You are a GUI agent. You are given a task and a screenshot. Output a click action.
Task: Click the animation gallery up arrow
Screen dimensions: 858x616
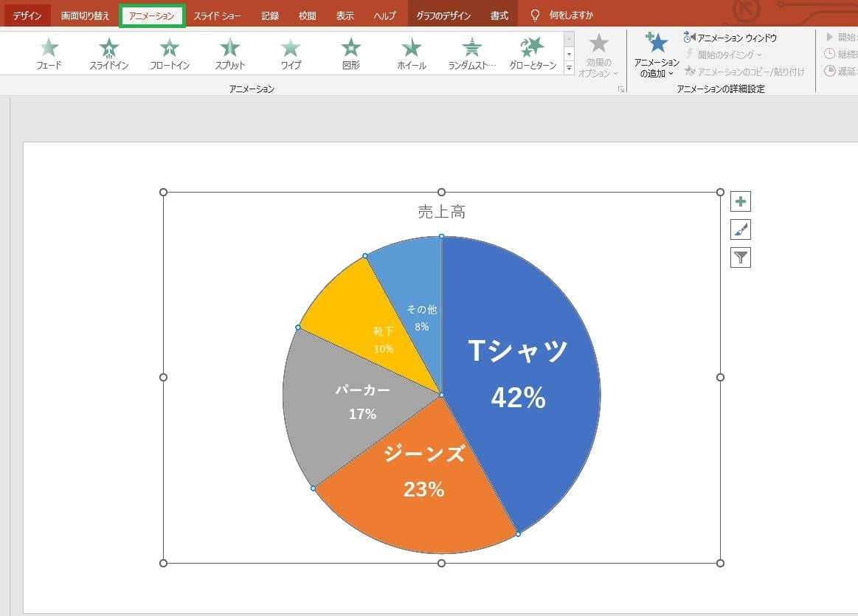(x=569, y=39)
